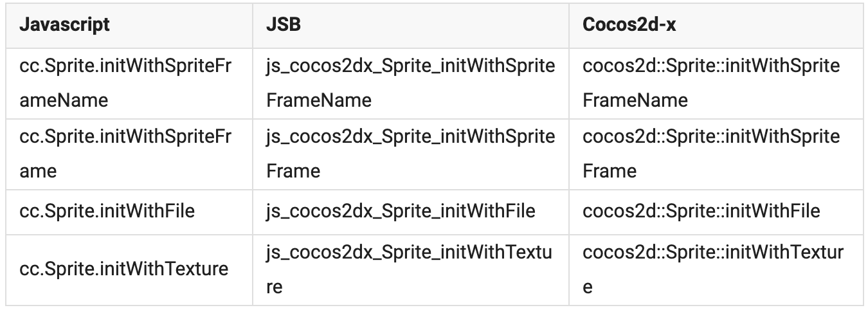Click the Javascript column header
Screen dimensions: 868x310
(64, 25)
